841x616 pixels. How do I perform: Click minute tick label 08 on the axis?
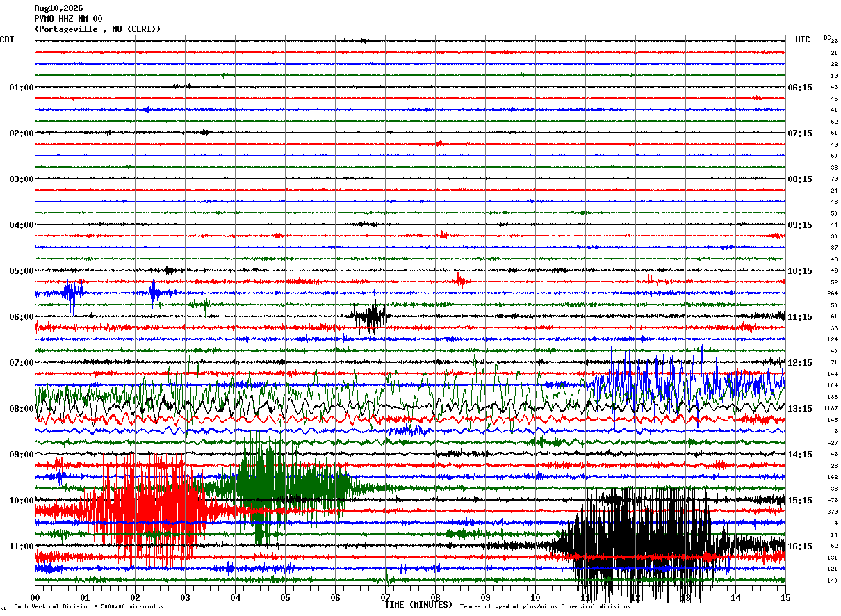coord(435,597)
